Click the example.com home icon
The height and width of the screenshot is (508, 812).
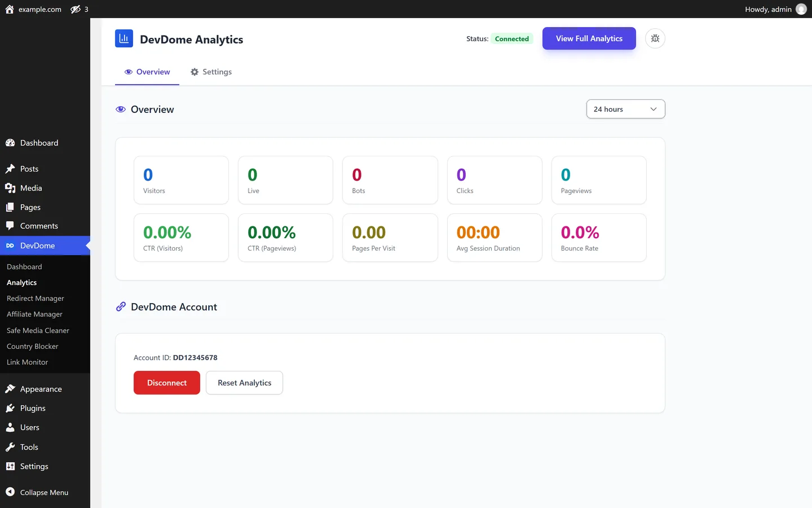10,9
